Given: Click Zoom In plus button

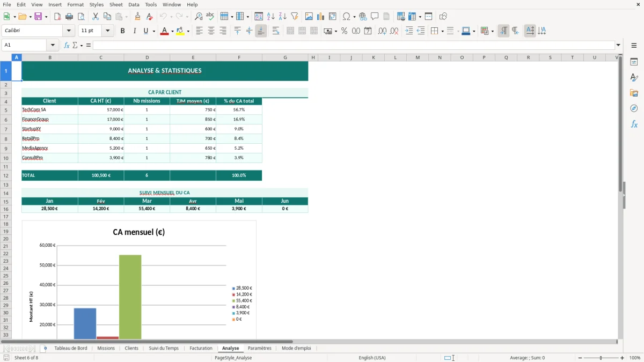Looking at the screenshot, I should click(622, 358).
